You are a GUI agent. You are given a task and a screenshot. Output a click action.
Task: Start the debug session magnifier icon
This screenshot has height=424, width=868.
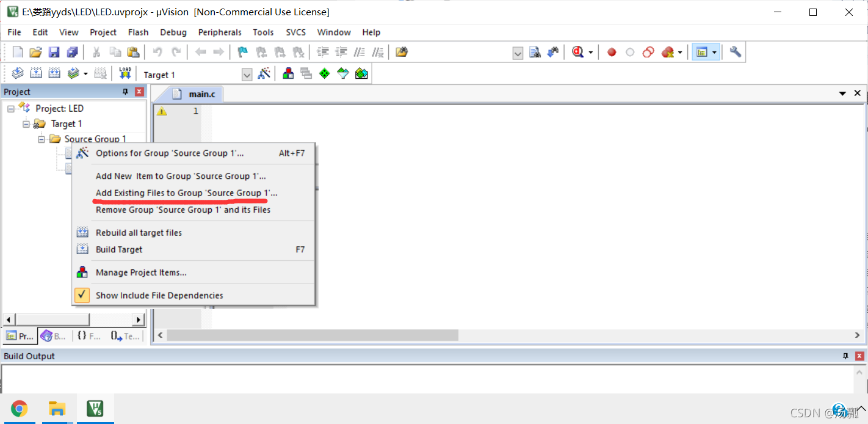pyautogui.click(x=577, y=53)
